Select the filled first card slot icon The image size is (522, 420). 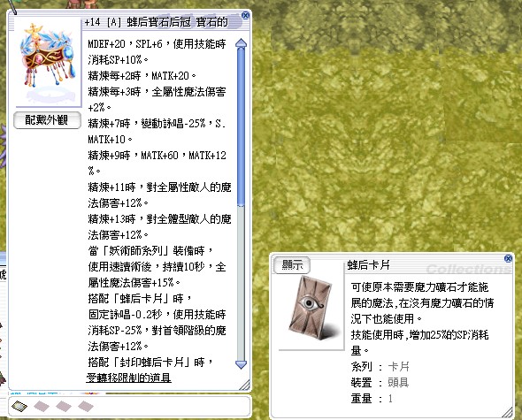tap(19, 406)
